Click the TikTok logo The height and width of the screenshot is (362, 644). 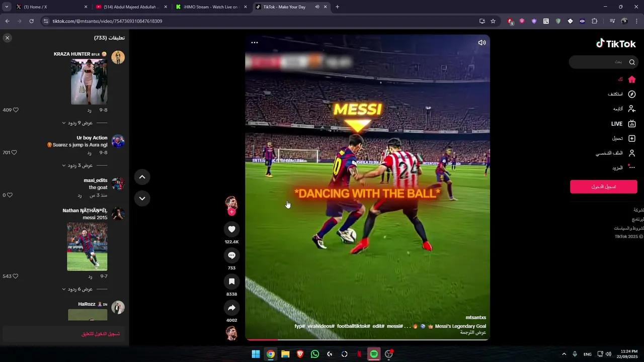coord(616,44)
